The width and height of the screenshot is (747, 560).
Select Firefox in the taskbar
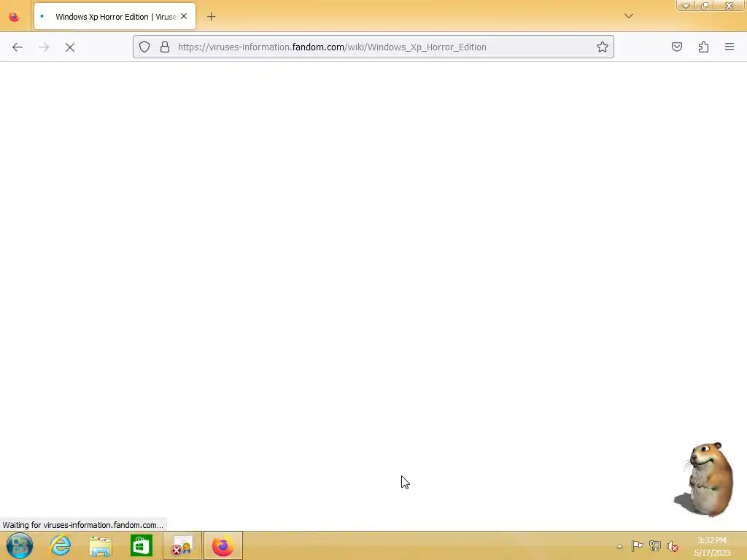(x=223, y=545)
